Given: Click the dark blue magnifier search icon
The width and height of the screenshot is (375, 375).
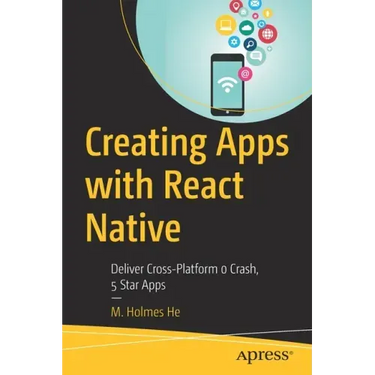Looking at the screenshot, I should click(250, 44).
